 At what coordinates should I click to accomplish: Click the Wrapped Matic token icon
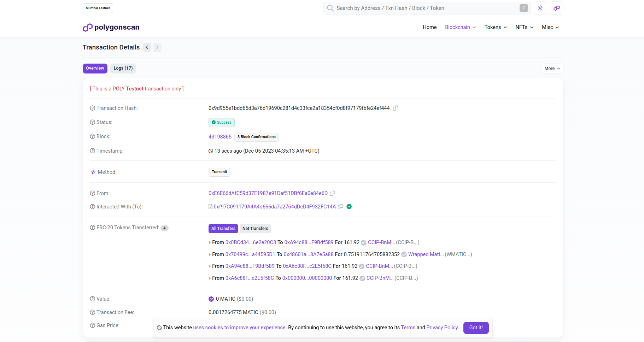[404, 254]
